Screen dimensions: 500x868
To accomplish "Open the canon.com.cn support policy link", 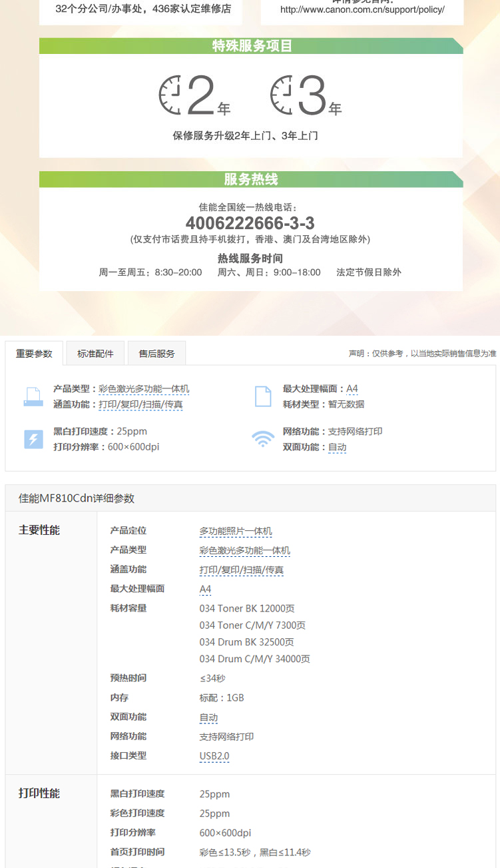I will pyautogui.click(x=362, y=10).
